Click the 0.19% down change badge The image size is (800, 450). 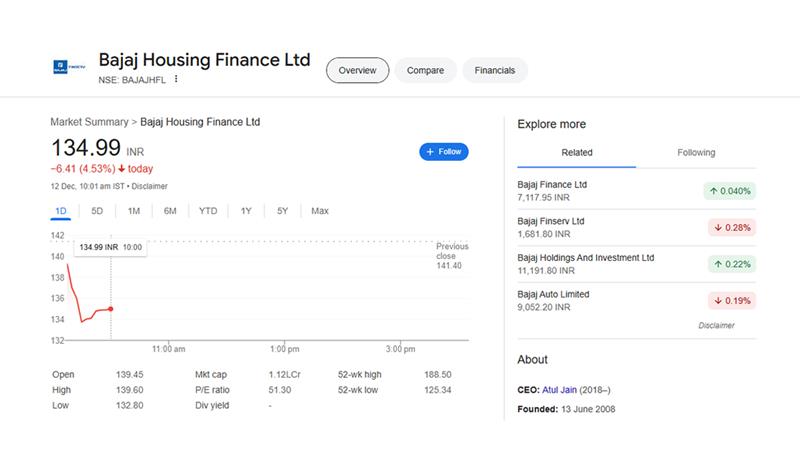732,301
